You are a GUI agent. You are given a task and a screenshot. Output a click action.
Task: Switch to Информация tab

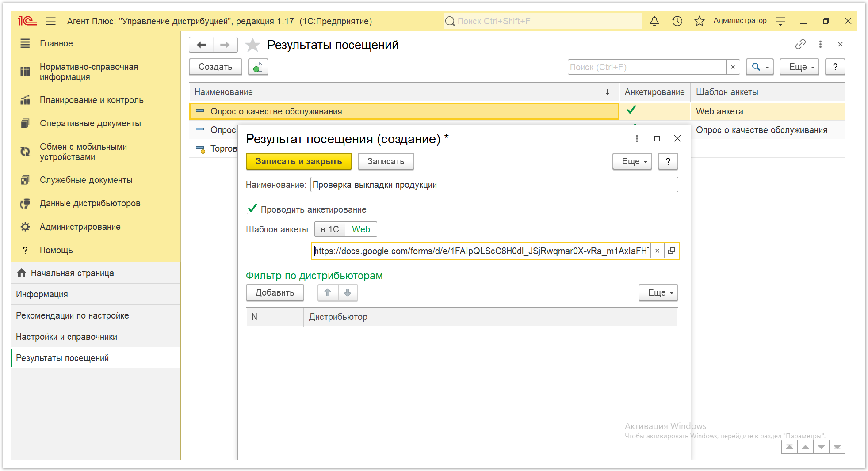coord(96,294)
